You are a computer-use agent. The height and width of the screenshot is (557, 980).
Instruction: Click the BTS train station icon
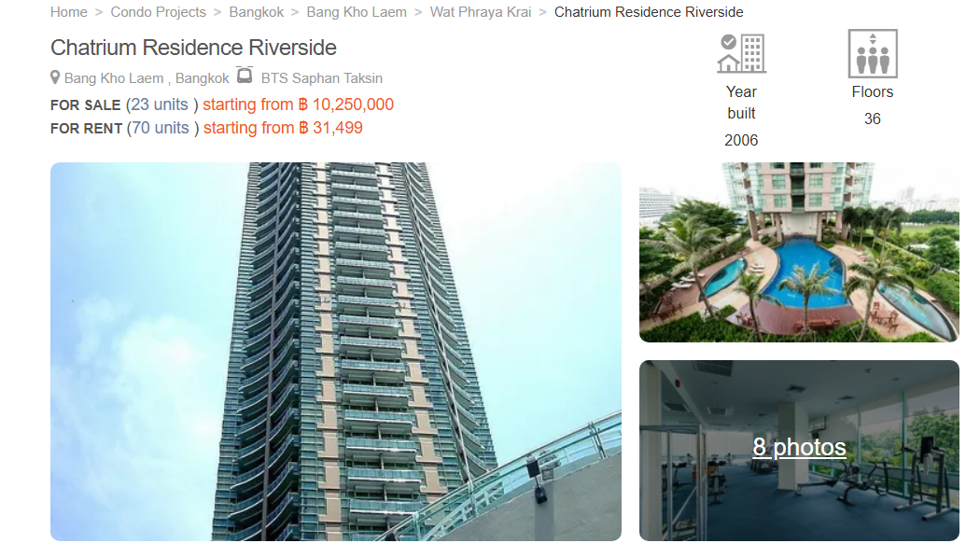click(x=245, y=76)
